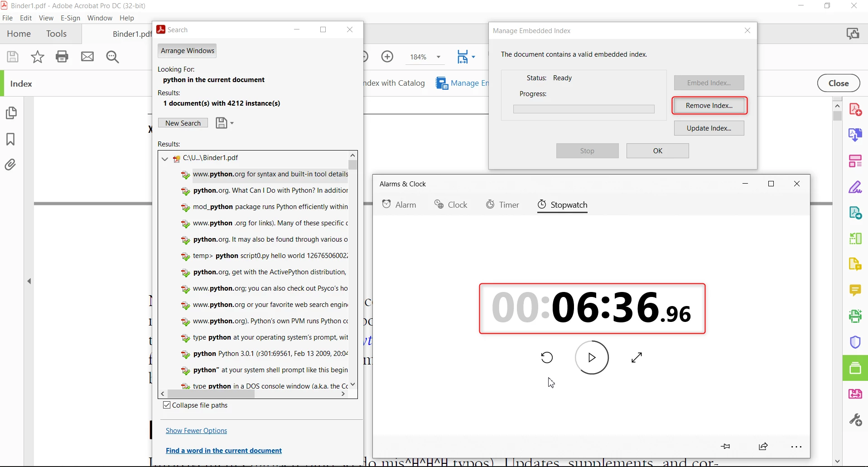
Task: Open the three-dots menu in Alarms & Clock
Action: (797, 447)
